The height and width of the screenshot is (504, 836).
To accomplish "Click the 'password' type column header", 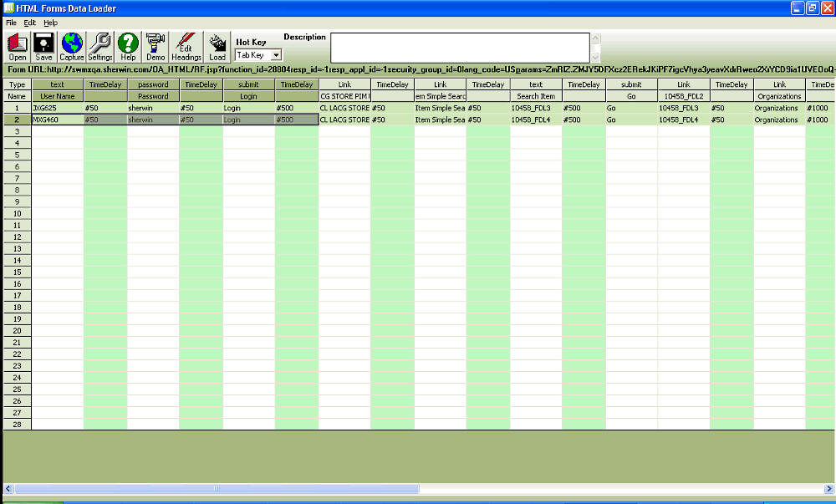I will (153, 84).
